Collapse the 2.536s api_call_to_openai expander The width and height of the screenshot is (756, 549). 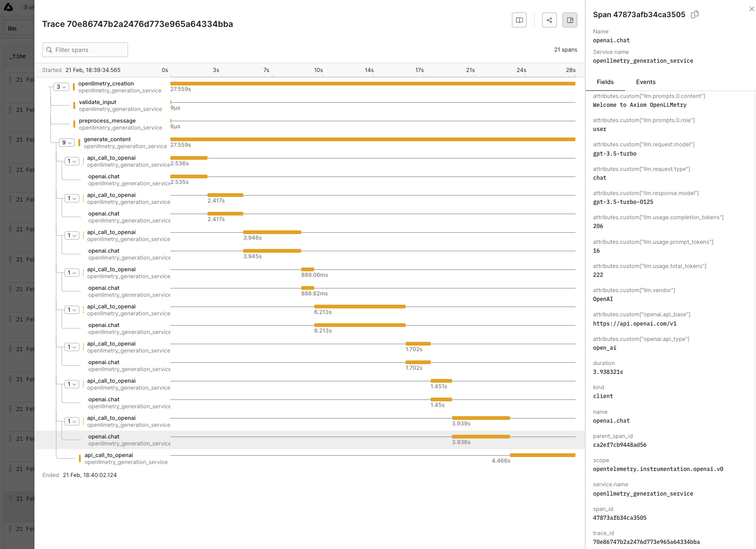click(72, 161)
